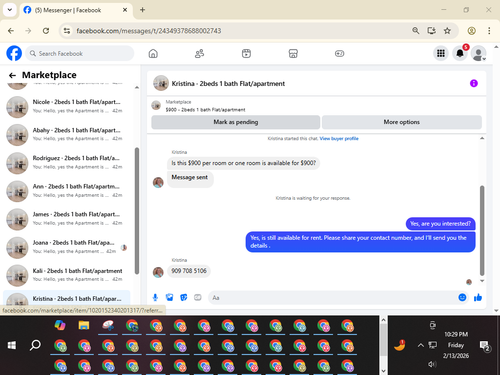This screenshot has height=375, width=500.
Task: Click Mark as pending button
Action: click(236, 122)
